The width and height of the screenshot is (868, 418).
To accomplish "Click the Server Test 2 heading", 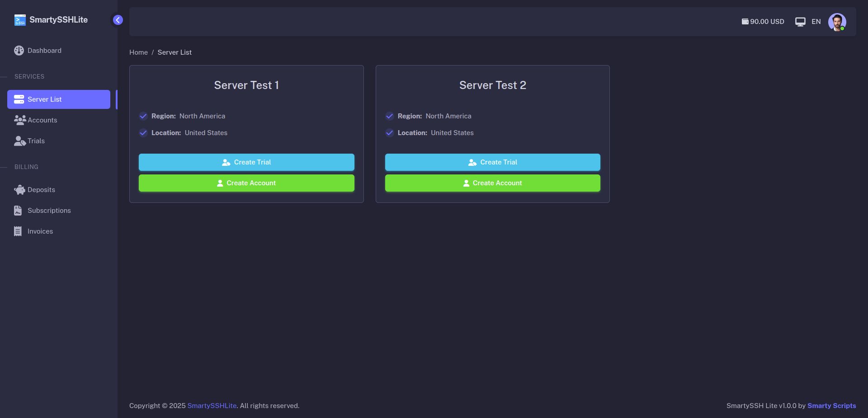I will [493, 85].
